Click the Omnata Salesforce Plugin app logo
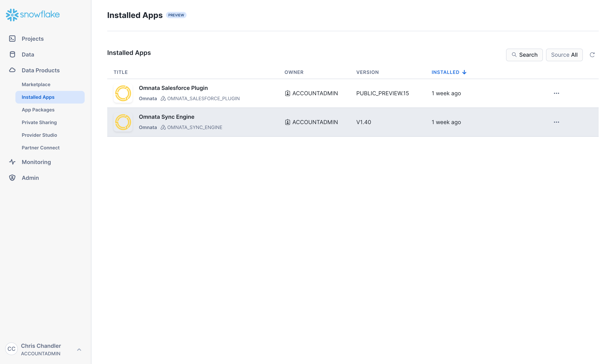This screenshot has width=603, height=364. click(x=123, y=93)
